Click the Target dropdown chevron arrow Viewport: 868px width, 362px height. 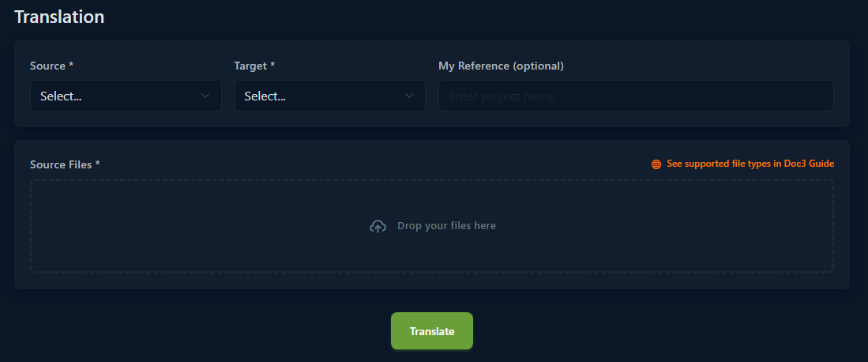coord(409,96)
